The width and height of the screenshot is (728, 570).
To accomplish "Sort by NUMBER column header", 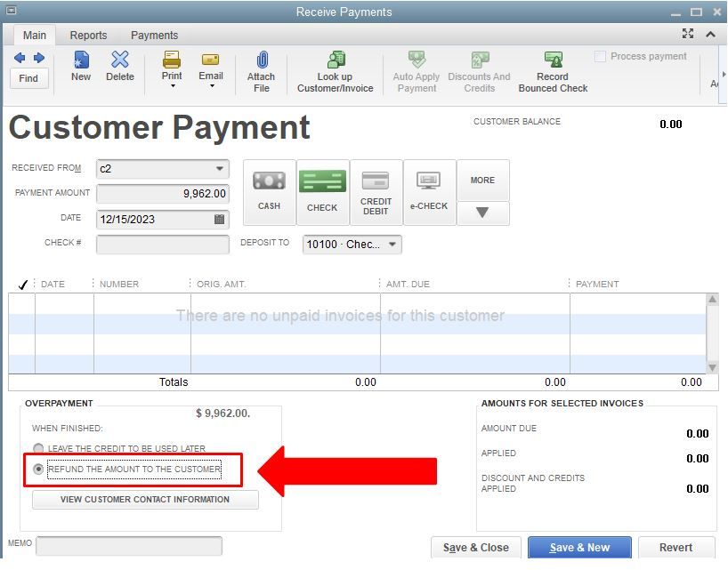I will click(119, 285).
